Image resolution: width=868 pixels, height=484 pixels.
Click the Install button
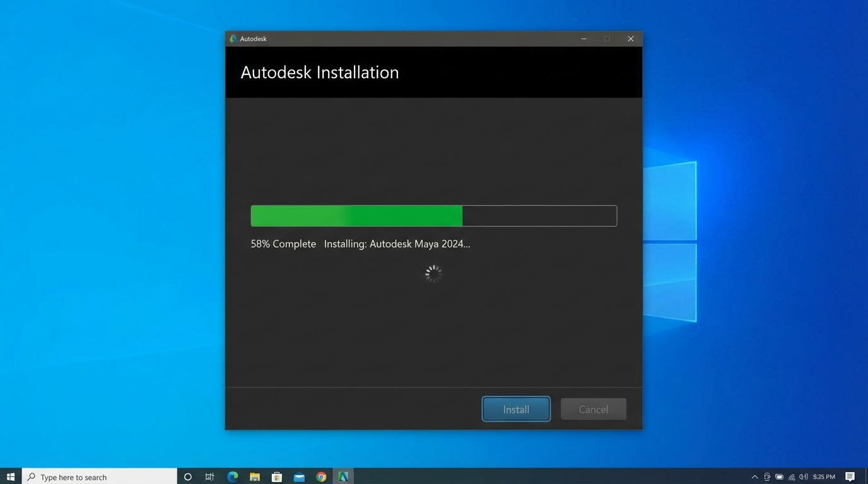point(515,409)
